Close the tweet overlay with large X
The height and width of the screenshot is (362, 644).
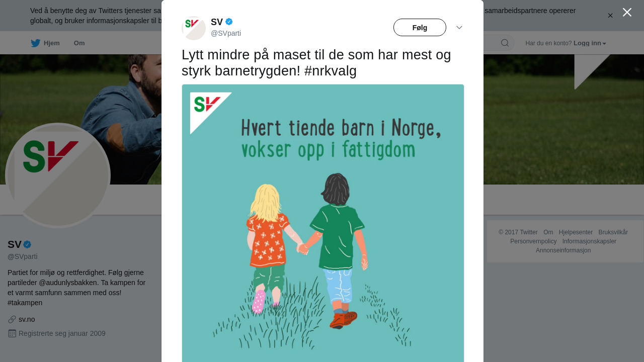click(x=627, y=12)
